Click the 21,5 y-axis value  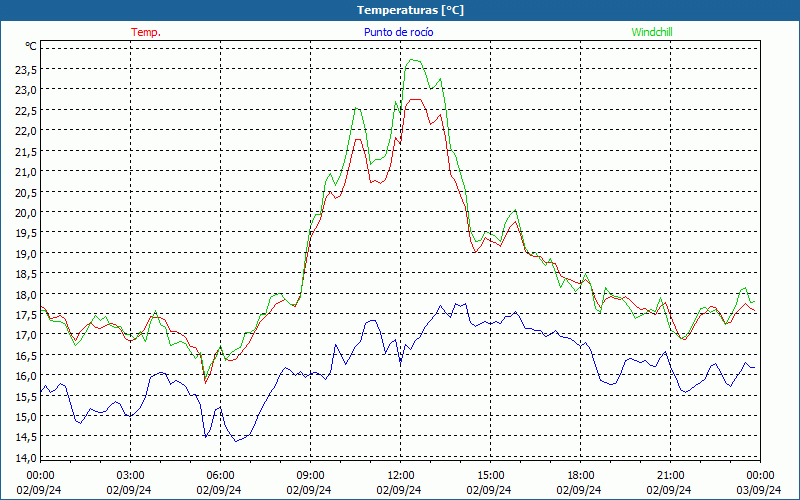[26, 152]
